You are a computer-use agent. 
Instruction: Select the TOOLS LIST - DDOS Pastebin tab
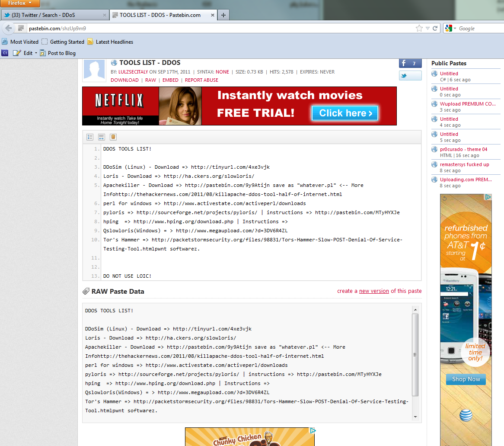[163, 15]
